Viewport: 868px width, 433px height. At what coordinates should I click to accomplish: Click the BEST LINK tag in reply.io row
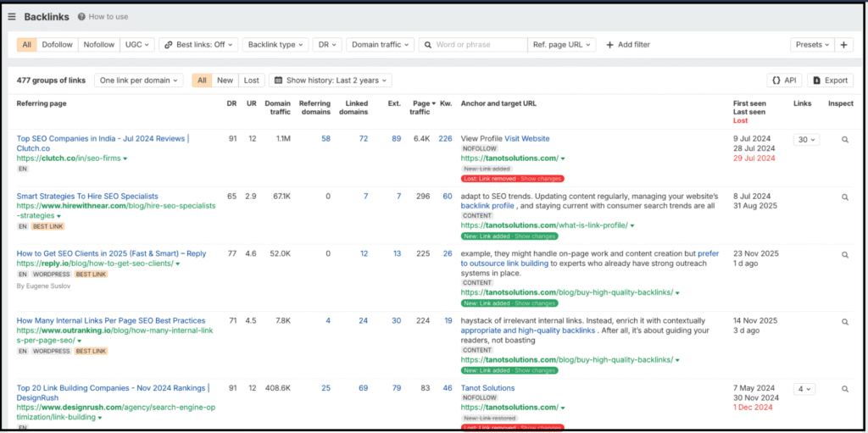click(91, 274)
